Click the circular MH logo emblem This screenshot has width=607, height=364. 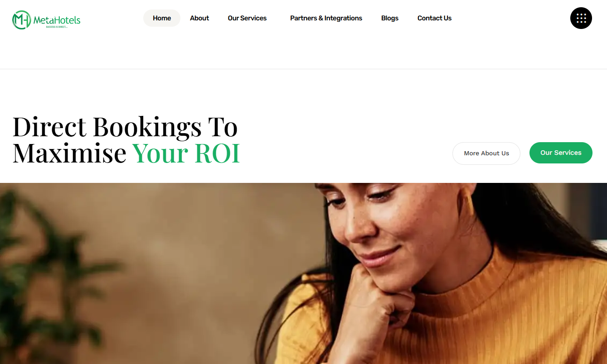[21, 20]
